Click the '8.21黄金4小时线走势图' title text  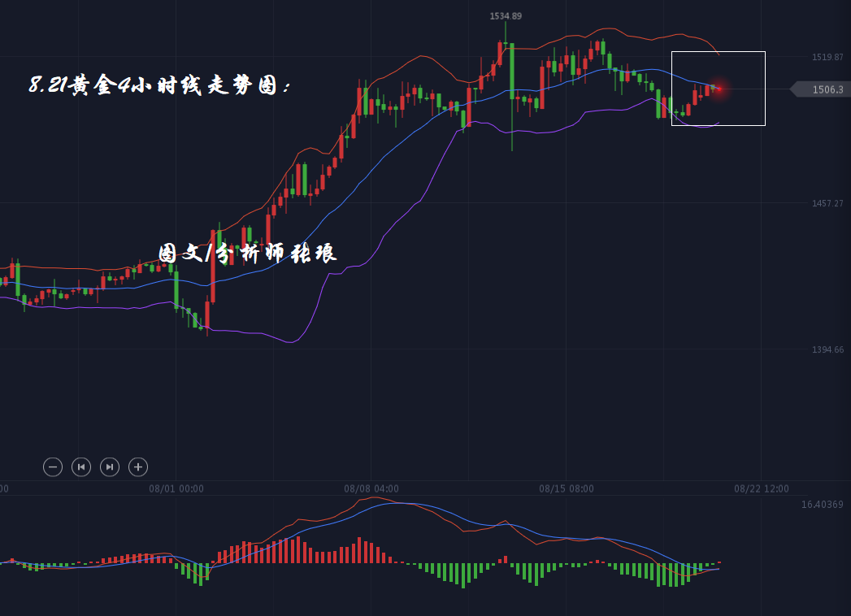point(159,85)
